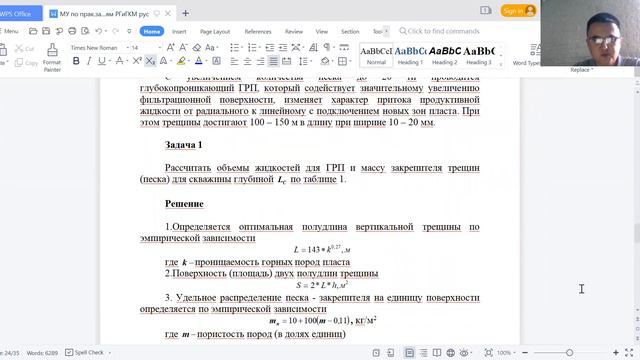Expand the borders dropdown

(x=350, y=61)
